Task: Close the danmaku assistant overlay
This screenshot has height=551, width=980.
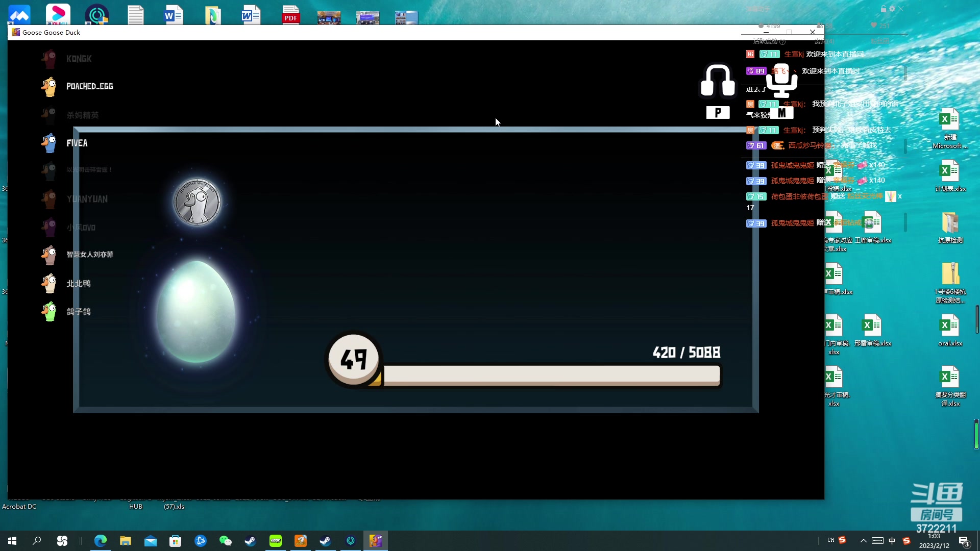Action: [901, 9]
